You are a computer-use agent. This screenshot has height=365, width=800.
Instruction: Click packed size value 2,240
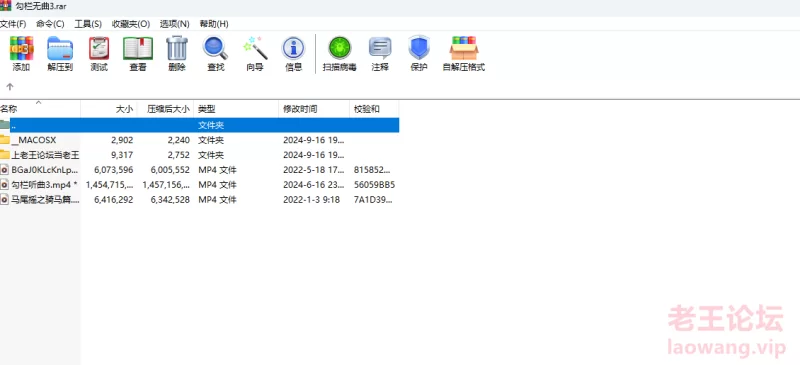click(x=179, y=140)
